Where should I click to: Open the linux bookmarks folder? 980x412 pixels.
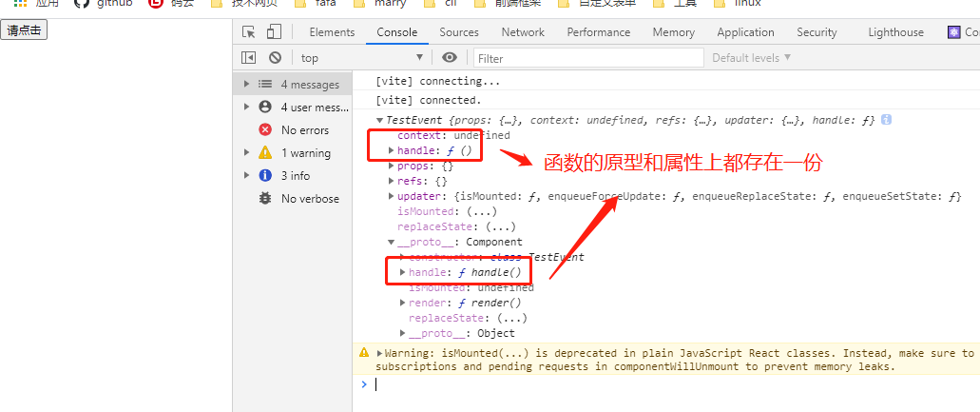tap(738, 4)
